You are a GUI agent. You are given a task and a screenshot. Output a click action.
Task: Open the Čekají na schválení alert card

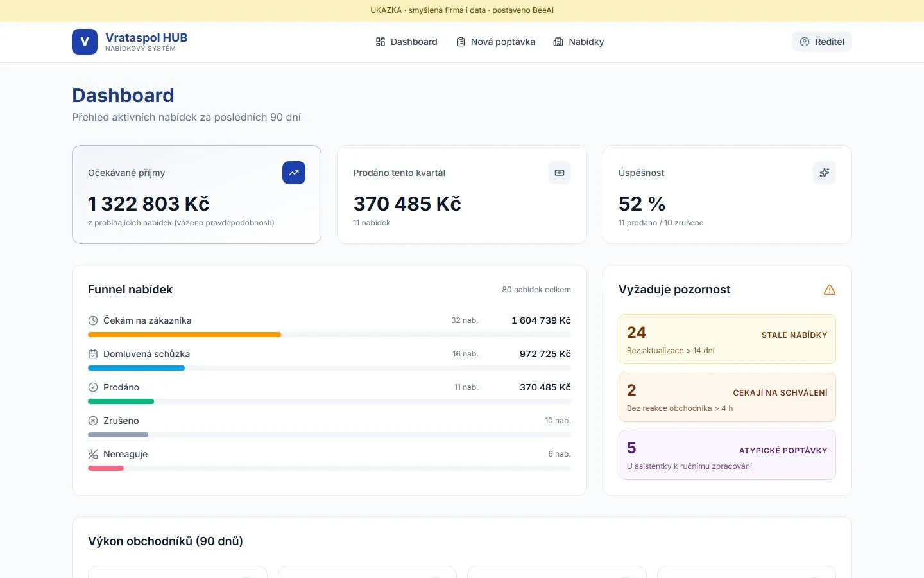(727, 397)
